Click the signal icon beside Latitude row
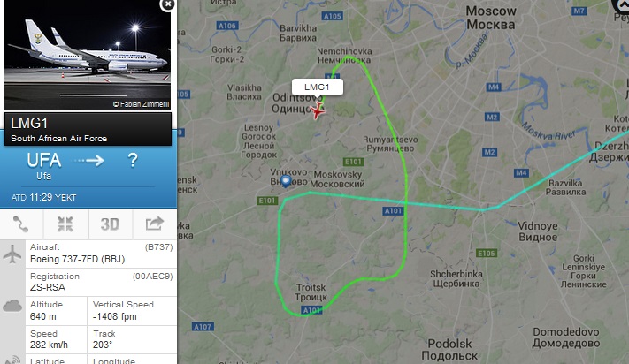This screenshot has width=629, height=364. 12,360
